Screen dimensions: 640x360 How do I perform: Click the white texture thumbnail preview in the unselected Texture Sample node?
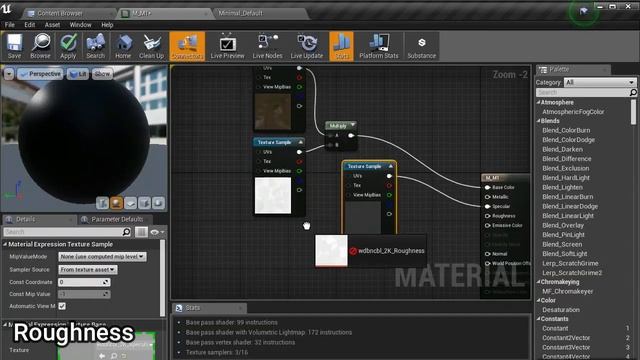(273, 196)
